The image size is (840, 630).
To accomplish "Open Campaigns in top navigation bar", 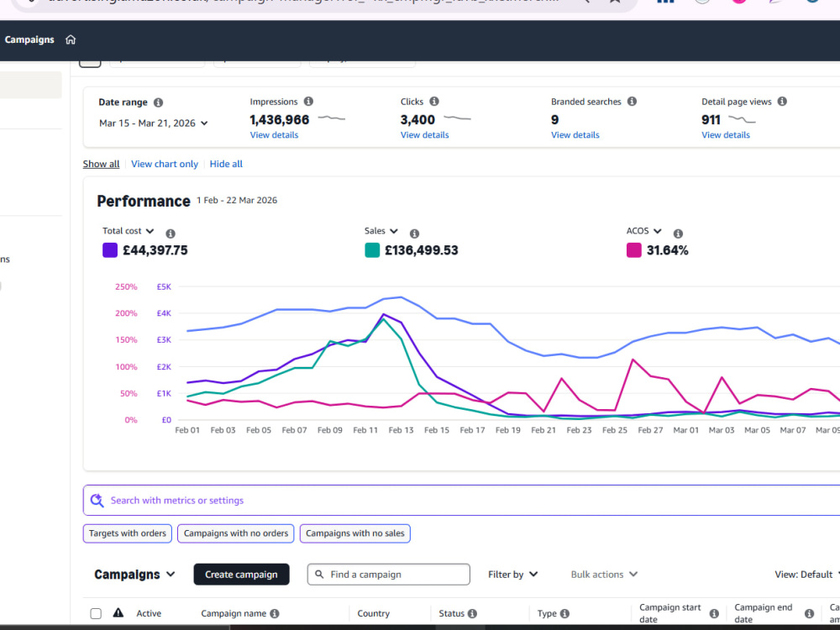I will point(29,39).
